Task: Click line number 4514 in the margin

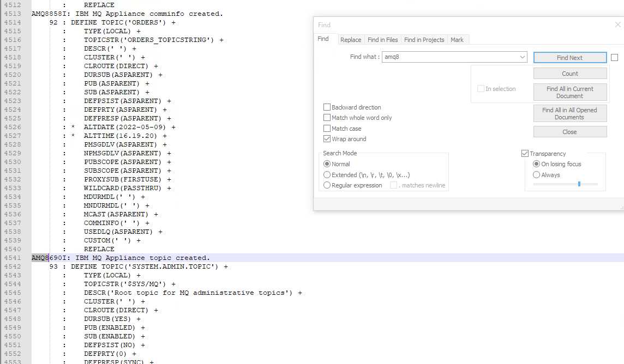Action: tap(13, 23)
